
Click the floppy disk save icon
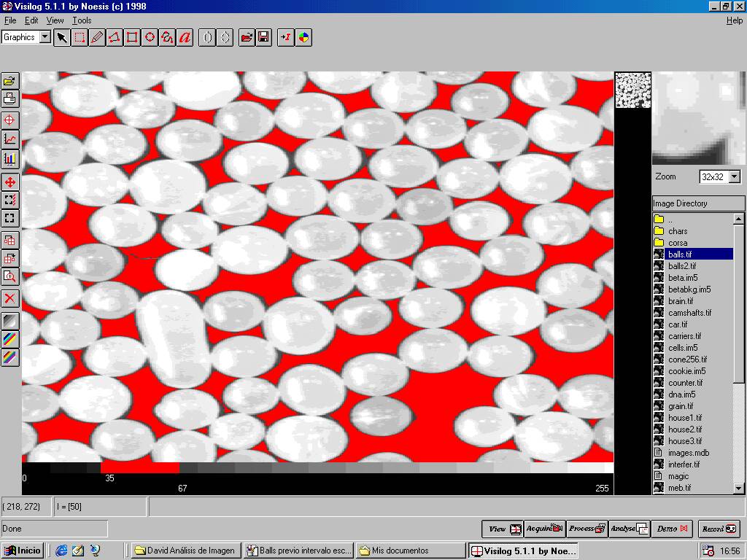pyautogui.click(x=264, y=37)
